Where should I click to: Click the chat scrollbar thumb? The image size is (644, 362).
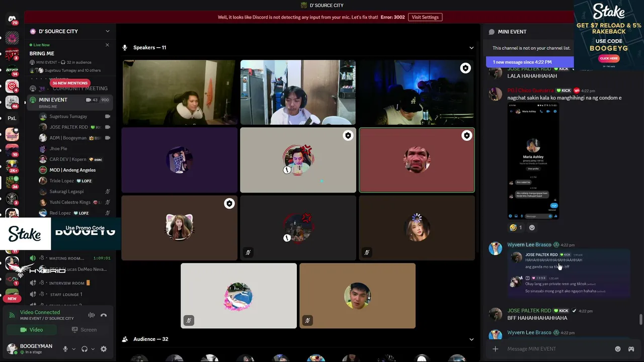pos(640,320)
